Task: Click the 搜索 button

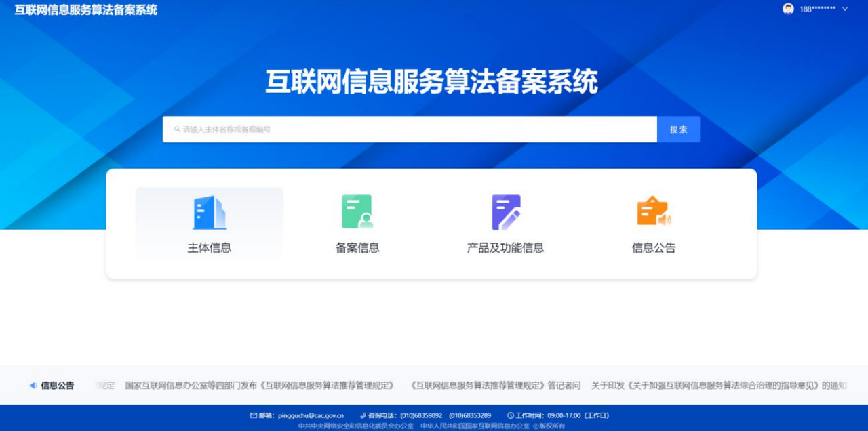Action: 678,129
